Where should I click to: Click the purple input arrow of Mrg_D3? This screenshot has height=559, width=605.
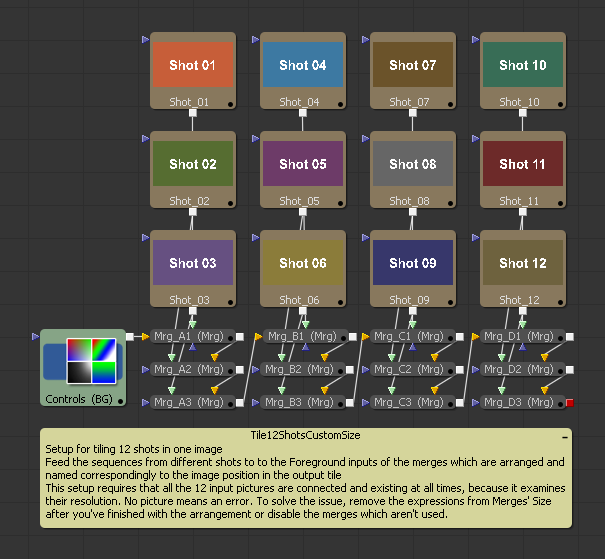[x=475, y=403]
